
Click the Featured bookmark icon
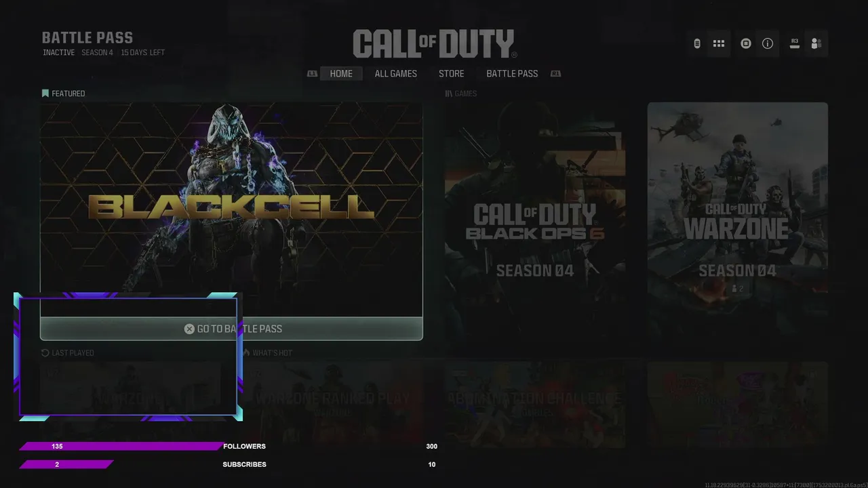click(45, 94)
